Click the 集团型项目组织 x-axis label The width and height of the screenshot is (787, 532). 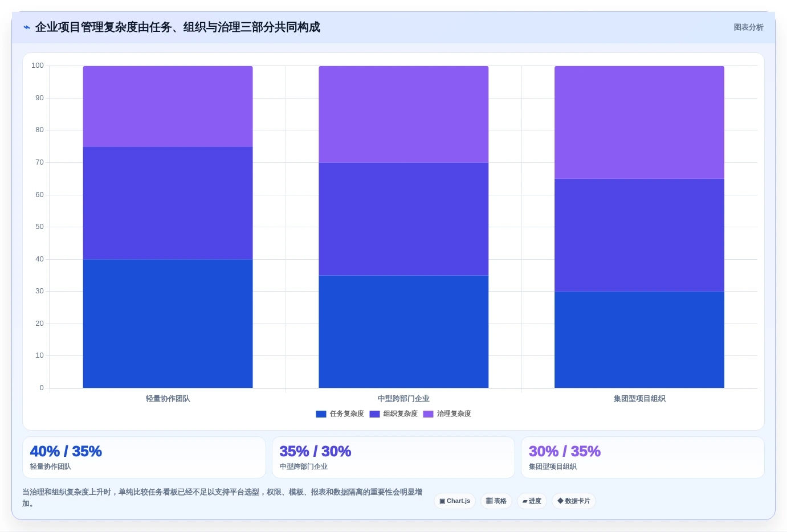(x=639, y=399)
